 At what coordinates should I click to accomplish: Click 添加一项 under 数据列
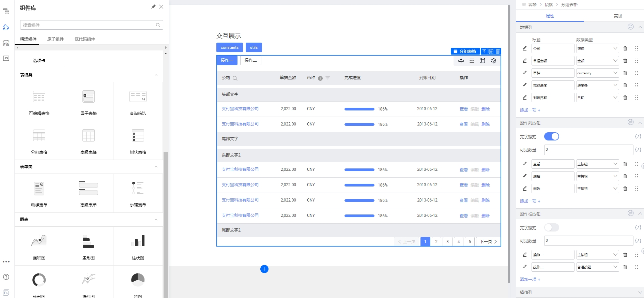530,110
